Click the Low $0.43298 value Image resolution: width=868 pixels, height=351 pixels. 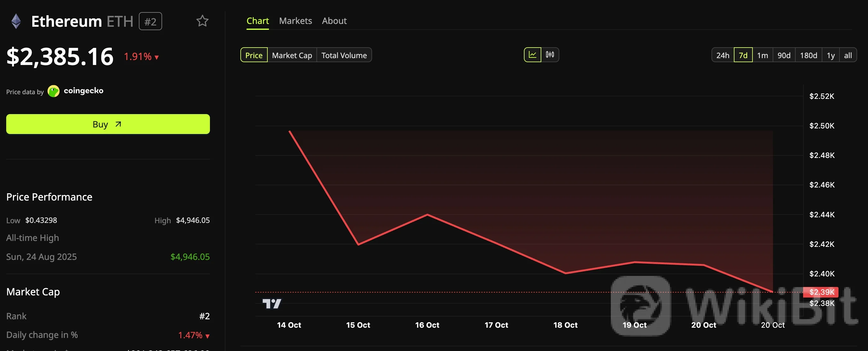pyautogui.click(x=41, y=220)
